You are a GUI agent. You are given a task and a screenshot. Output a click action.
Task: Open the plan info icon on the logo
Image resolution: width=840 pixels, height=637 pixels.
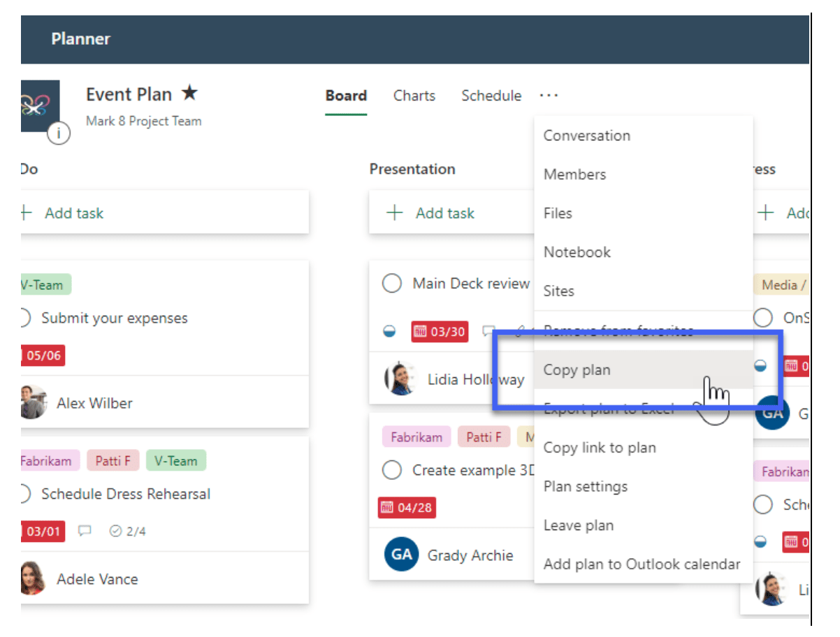59,132
